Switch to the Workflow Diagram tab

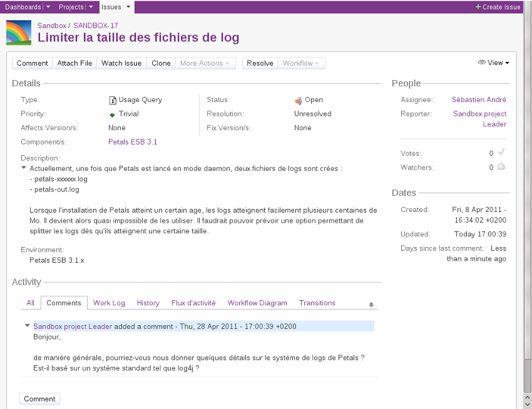[x=257, y=303]
